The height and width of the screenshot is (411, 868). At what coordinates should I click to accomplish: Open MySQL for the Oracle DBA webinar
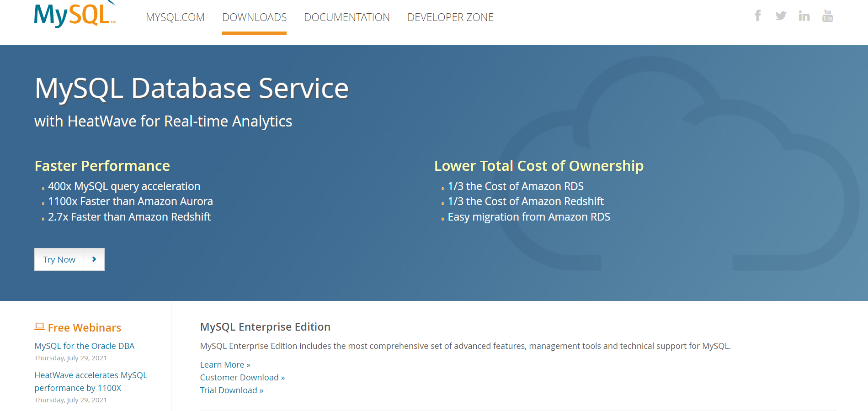pyautogui.click(x=85, y=346)
